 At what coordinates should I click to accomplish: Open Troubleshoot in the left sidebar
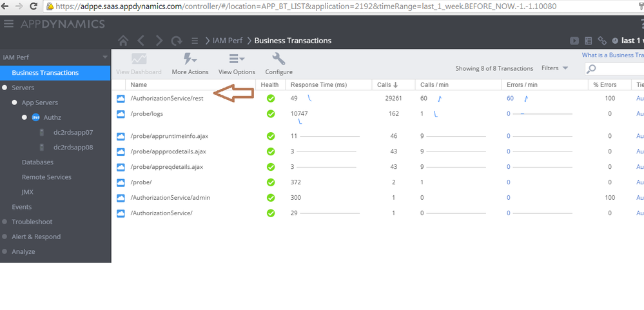32,222
